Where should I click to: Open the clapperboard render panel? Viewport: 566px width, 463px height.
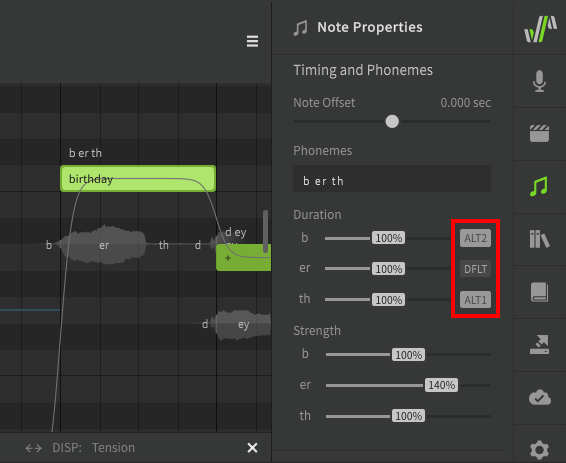point(539,134)
